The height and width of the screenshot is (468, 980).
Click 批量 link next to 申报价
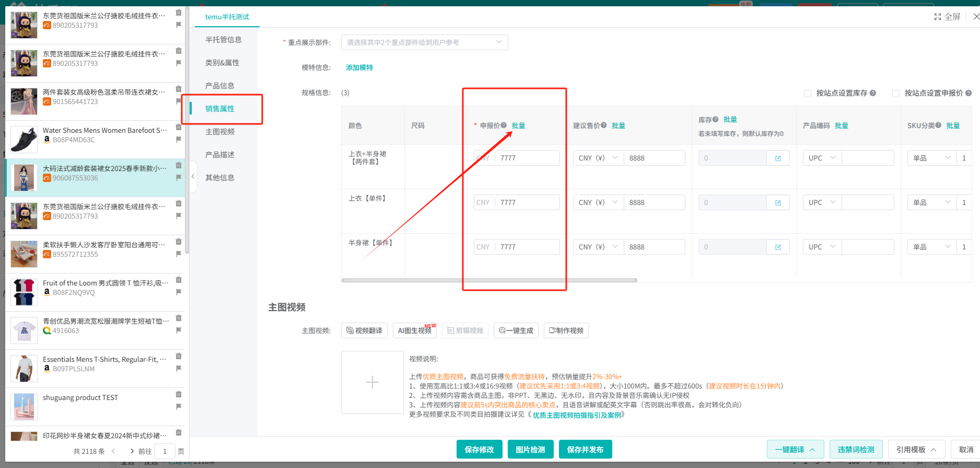519,125
